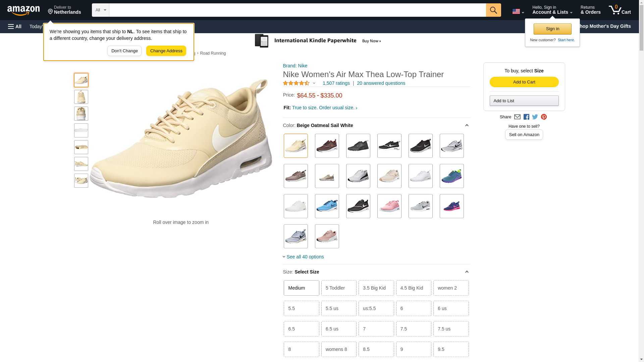644x362 pixels.
Task: Open the All search category dropdown
Action: [100, 10]
